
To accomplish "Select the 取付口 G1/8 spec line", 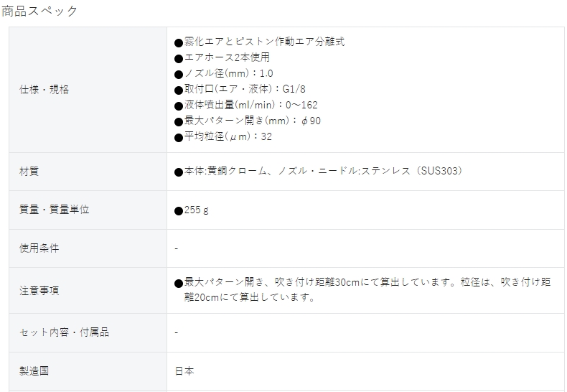I will click(x=240, y=89).
